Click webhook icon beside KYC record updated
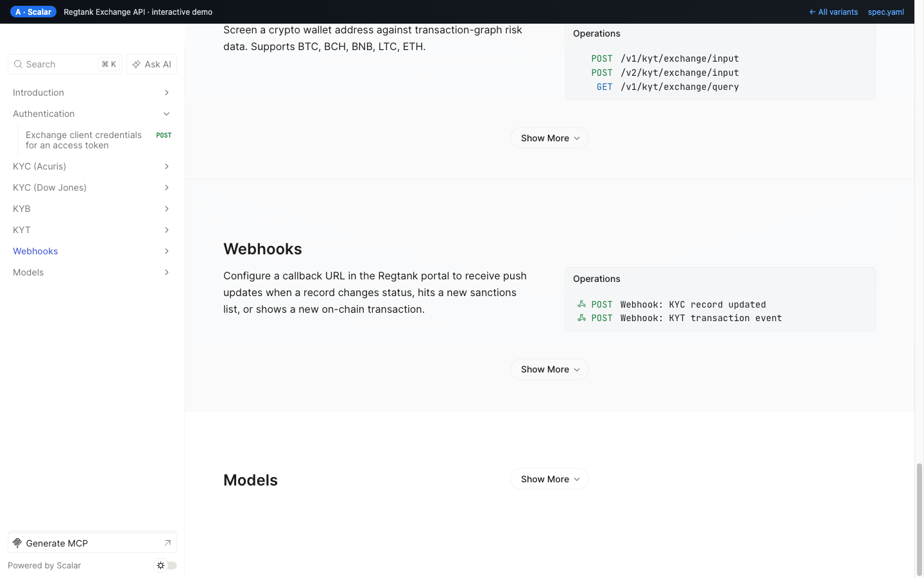924x578 pixels. (582, 304)
